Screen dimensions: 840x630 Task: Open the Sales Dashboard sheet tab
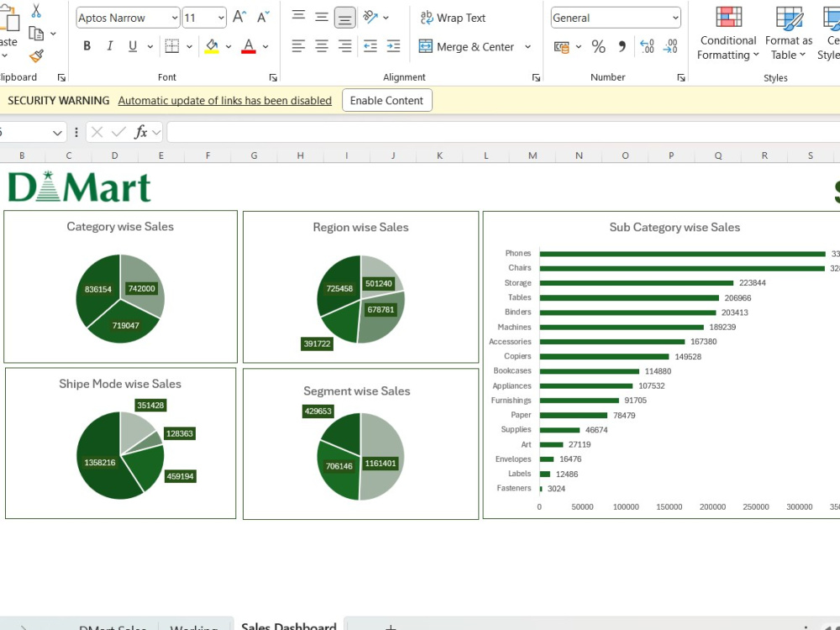(x=289, y=626)
